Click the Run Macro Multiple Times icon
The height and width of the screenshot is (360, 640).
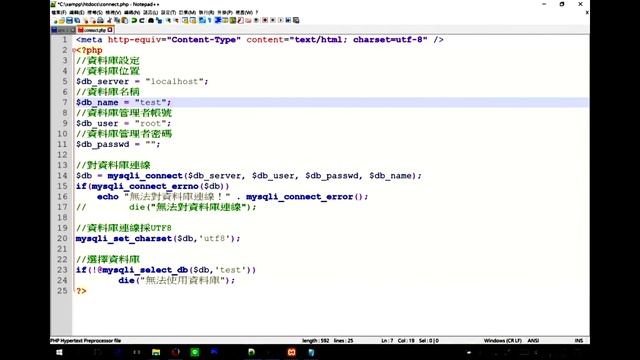pos(288,20)
